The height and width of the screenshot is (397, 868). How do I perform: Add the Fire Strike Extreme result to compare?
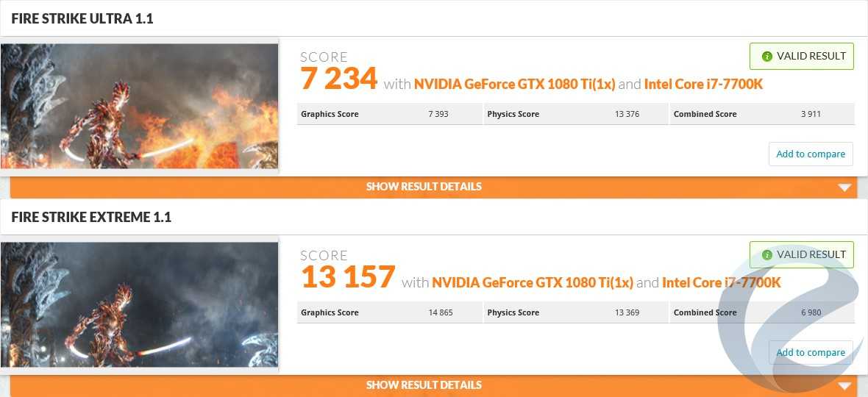coord(811,353)
